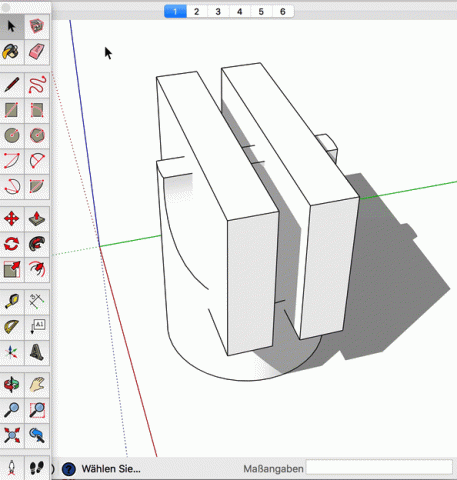
Task: Switch to scene tab 2
Action: [197, 12]
